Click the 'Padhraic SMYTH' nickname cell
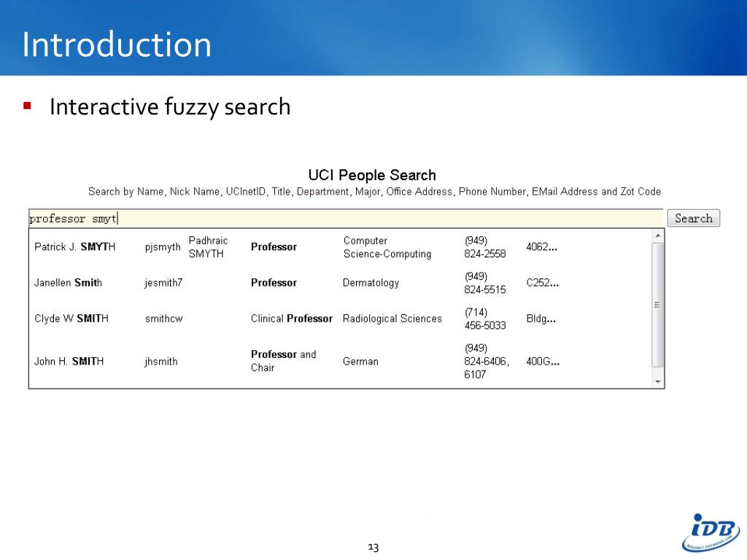 click(x=208, y=247)
